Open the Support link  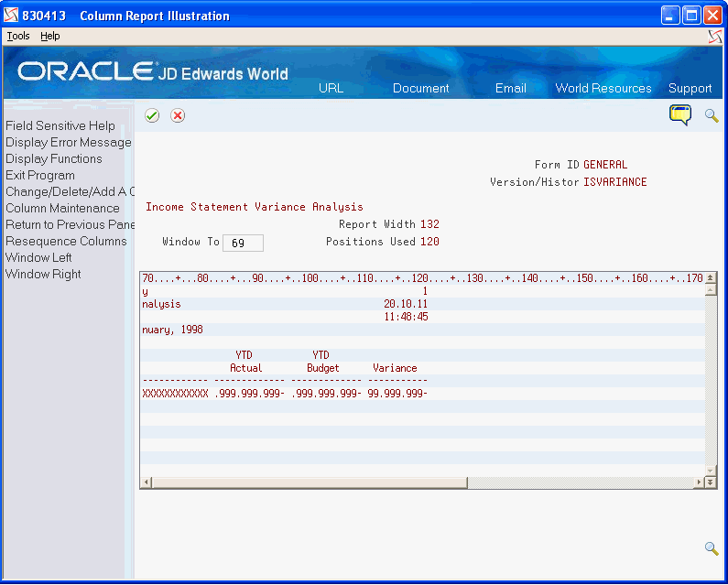click(690, 88)
